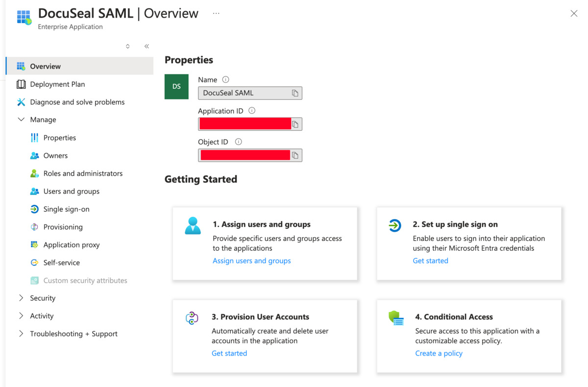This screenshot has height=387, width=588.
Task: Expand the Troubleshooting + Support section
Action: 21,334
